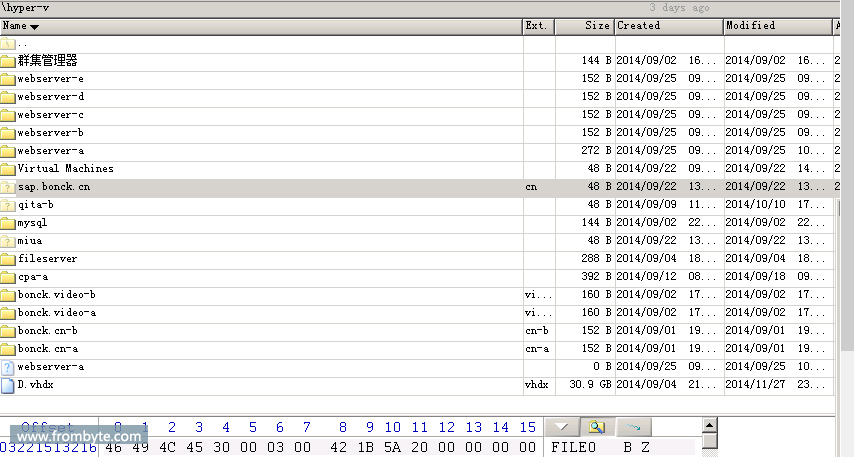
Task: Open the dropdown arrow button above hex text
Action: click(562, 427)
